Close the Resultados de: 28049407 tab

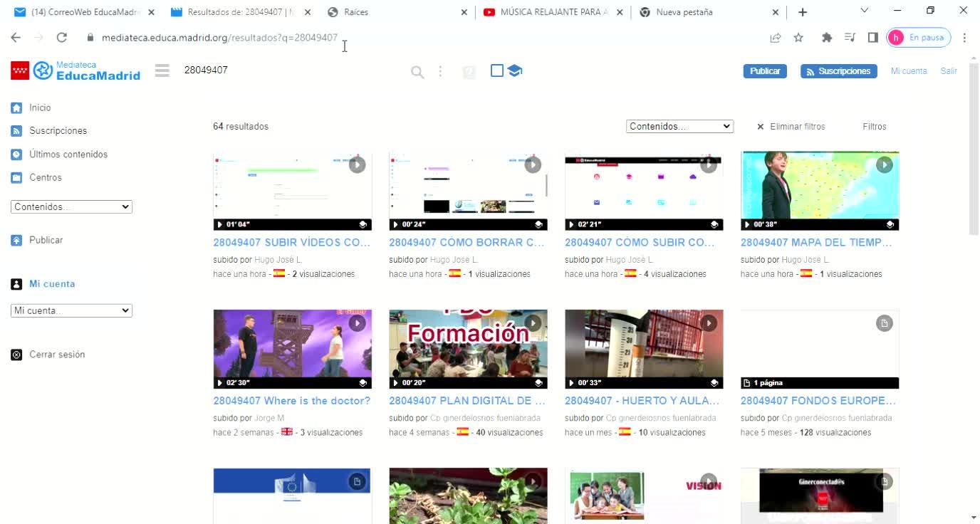[x=308, y=12]
